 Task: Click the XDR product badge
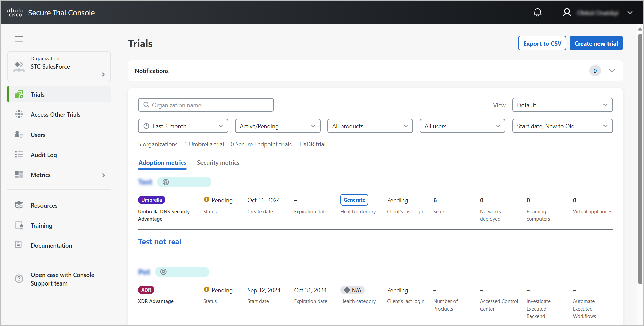point(146,290)
